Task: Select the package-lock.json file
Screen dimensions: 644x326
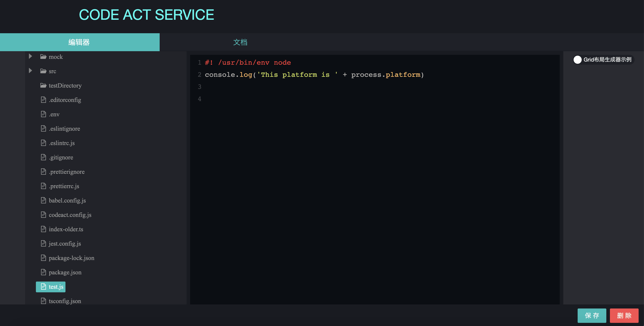Action: coord(71,258)
